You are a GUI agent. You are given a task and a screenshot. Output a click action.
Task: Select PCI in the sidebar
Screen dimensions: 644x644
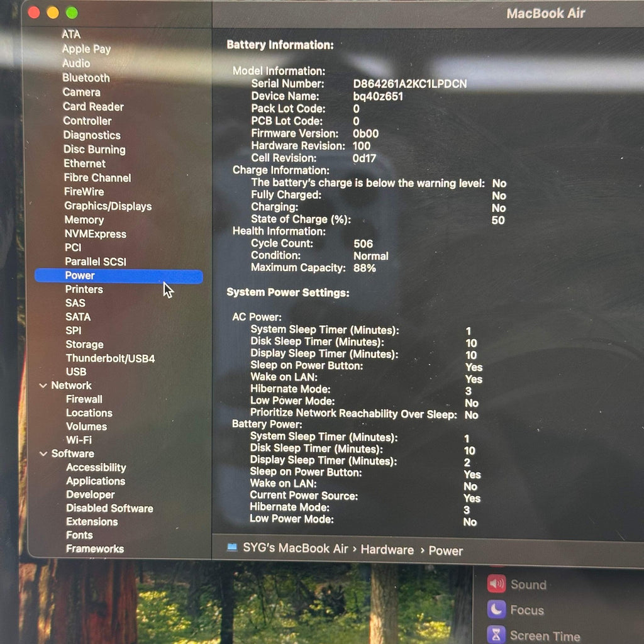tap(73, 247)
